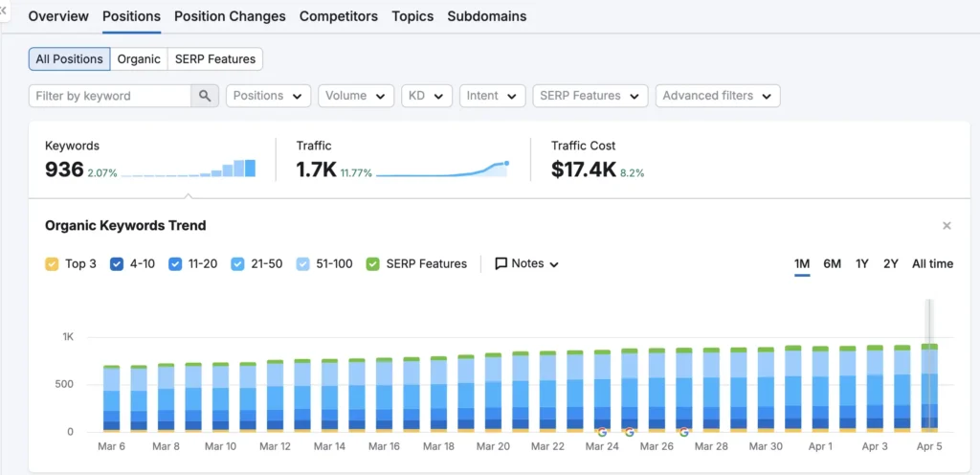Expand the Notes dropdown menu
Screen dimensions: 980x475
tap(527, 263)
